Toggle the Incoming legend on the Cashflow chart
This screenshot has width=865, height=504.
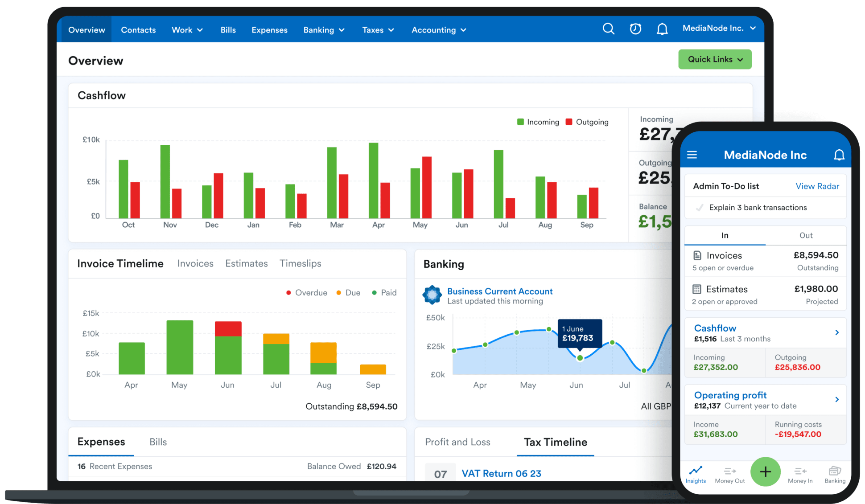pyautogui.click(x=538, y=122)
